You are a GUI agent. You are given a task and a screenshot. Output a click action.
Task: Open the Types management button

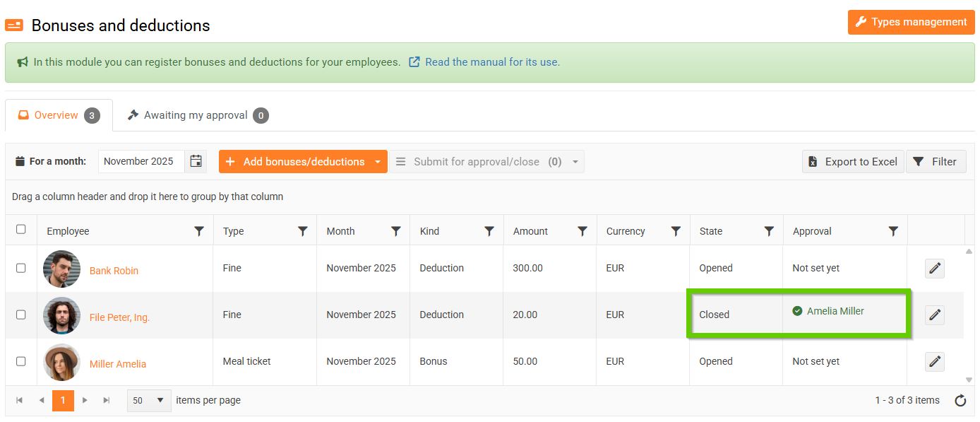[x=909, y=22]
